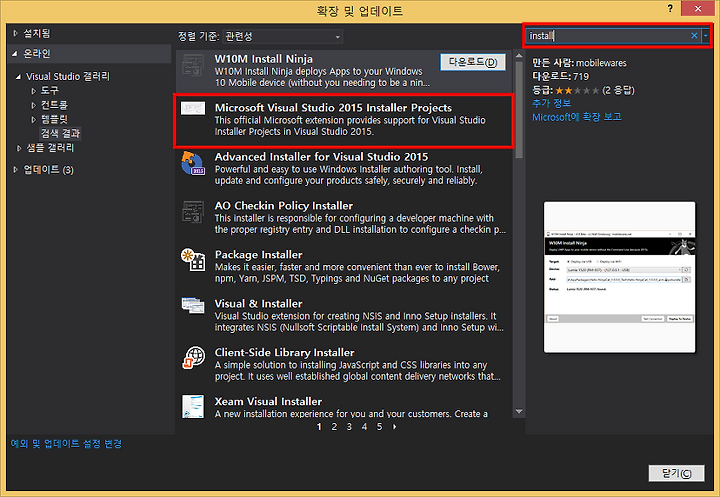Open the help question mark icon
Image resolution: width=720 pixels, height=497 pixels.
coord(670,8)
